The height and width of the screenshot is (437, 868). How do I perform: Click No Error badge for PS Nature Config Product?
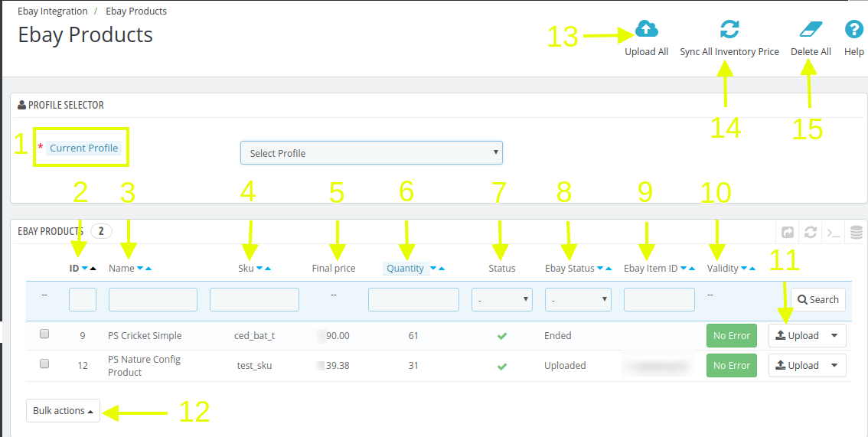point(732,366)
